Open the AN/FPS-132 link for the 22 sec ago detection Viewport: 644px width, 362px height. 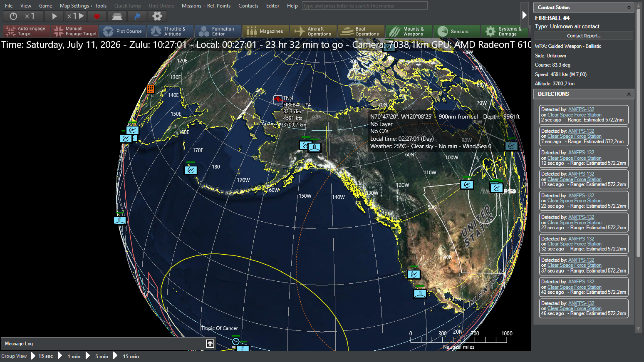pos(581,195)
